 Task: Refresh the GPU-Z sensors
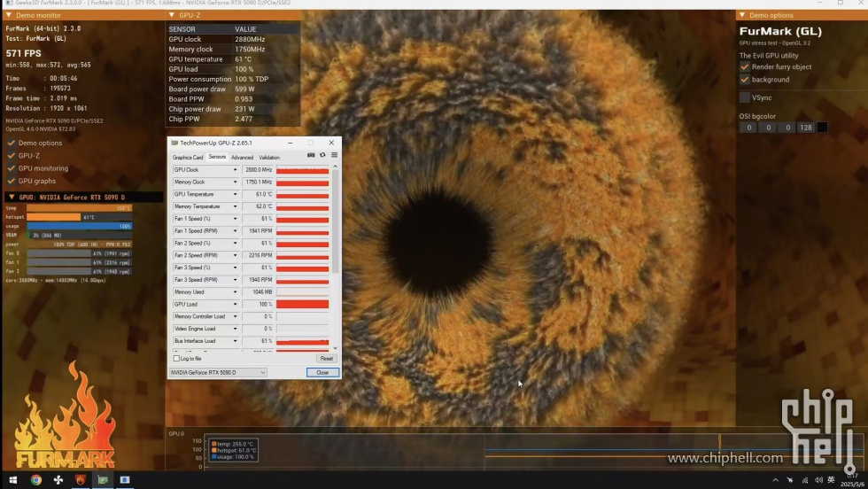tap(322, 155)
